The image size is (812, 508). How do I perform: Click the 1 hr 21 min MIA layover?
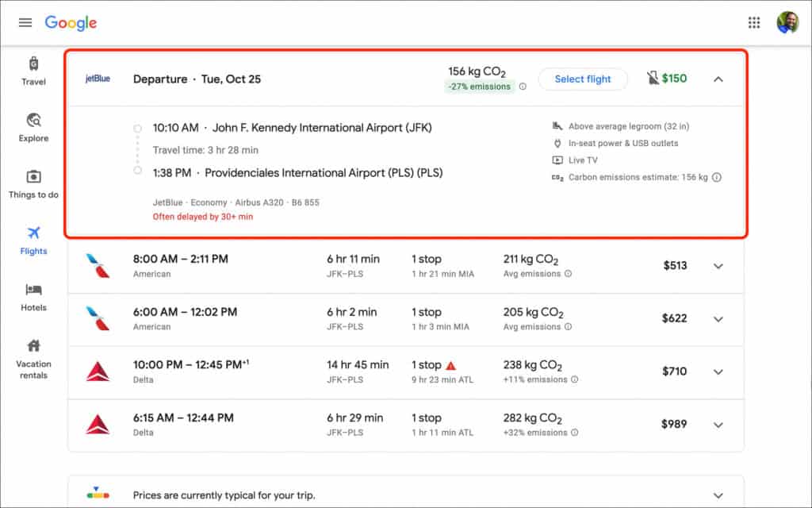[442, 274]
